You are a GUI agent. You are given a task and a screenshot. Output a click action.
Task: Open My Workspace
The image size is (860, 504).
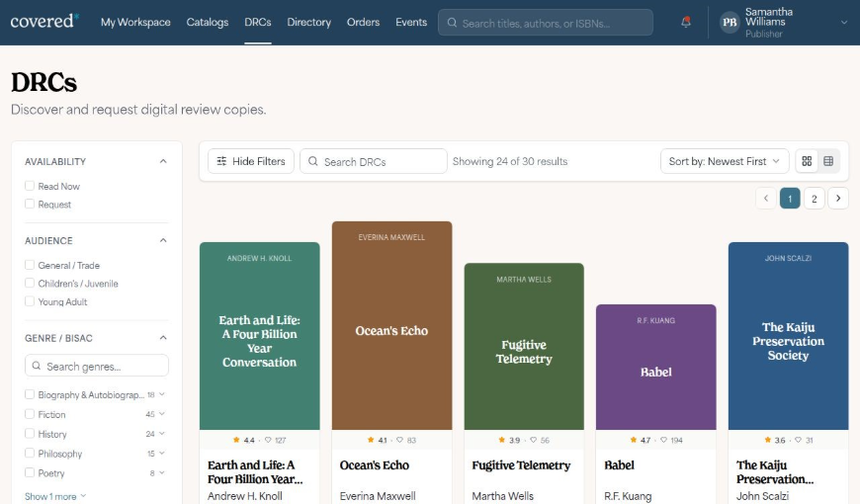135,22
